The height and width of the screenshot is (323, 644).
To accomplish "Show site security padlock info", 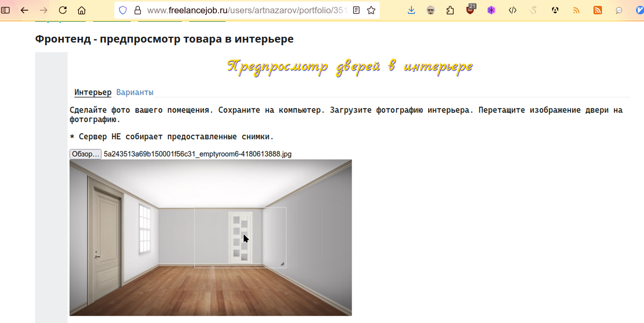I will pyautogui.click(x=137, y=10).
